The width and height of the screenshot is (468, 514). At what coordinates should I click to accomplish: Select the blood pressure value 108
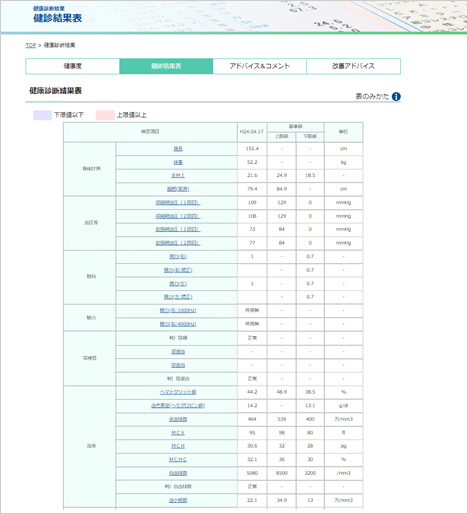tap(252, 216)
